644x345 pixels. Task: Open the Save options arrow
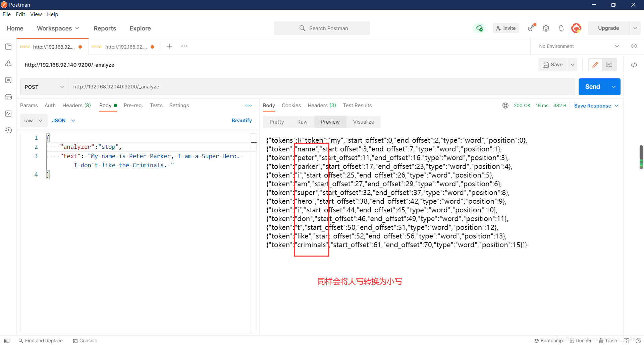point(572,65)
